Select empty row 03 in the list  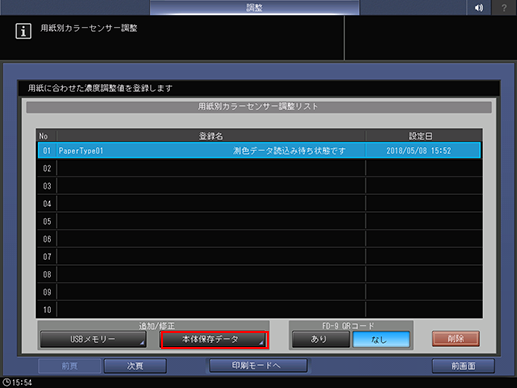point(259,186)
